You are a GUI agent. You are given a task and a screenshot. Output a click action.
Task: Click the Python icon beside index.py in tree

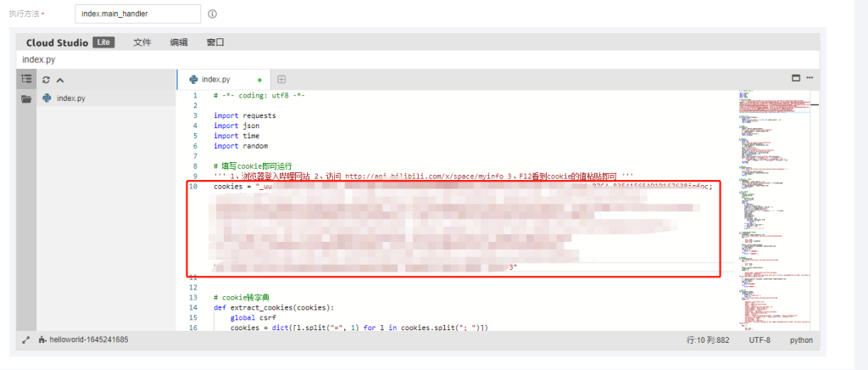point(47,98)
